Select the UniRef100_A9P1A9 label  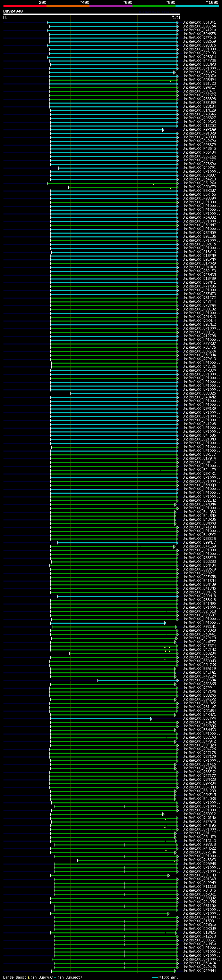pos(199,130)
